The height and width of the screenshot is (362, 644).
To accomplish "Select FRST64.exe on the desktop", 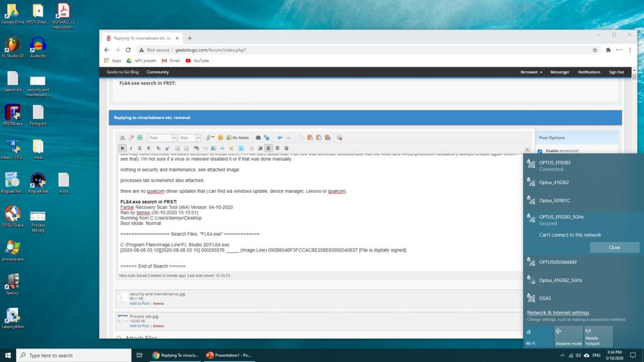I will pos(12,115).
